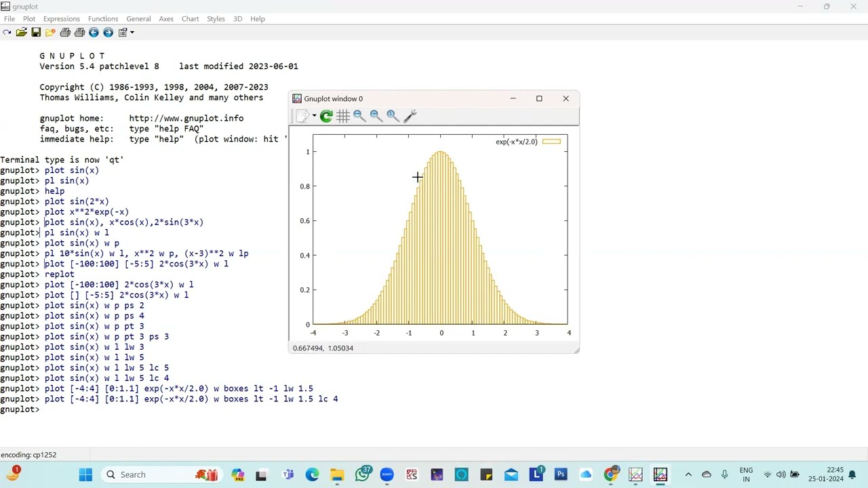Open the Plot menu
The width and height of the screenshot is (868, 488).
click(29, 19)
